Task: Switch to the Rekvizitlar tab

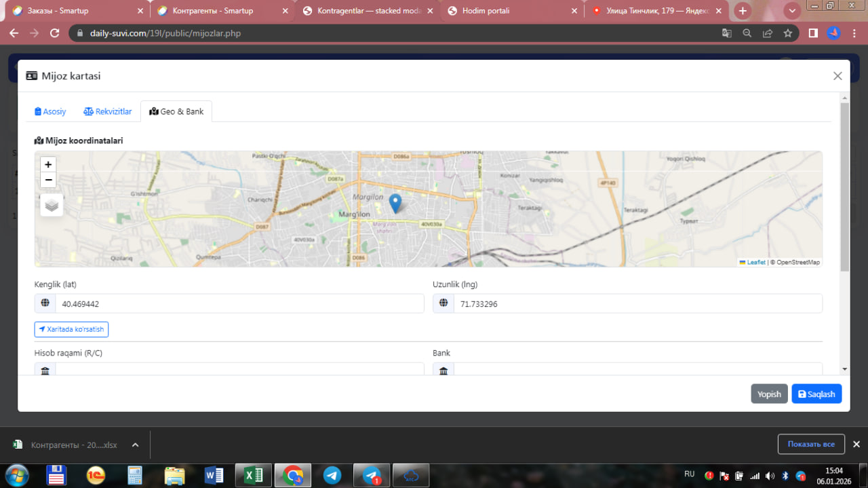Action: [x=108, y=111]
